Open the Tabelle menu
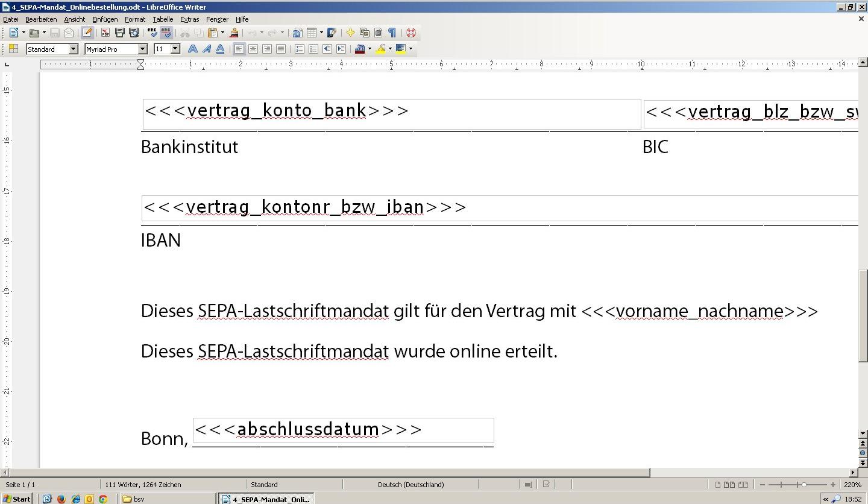This screenshot has height=504, width=868. (163, 19)
